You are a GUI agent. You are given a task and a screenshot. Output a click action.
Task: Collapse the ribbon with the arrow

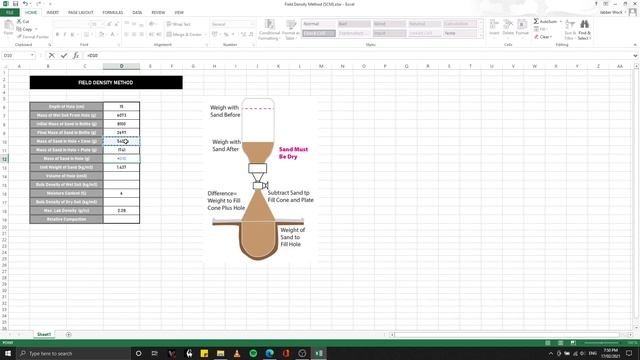[x=635, y=44]
